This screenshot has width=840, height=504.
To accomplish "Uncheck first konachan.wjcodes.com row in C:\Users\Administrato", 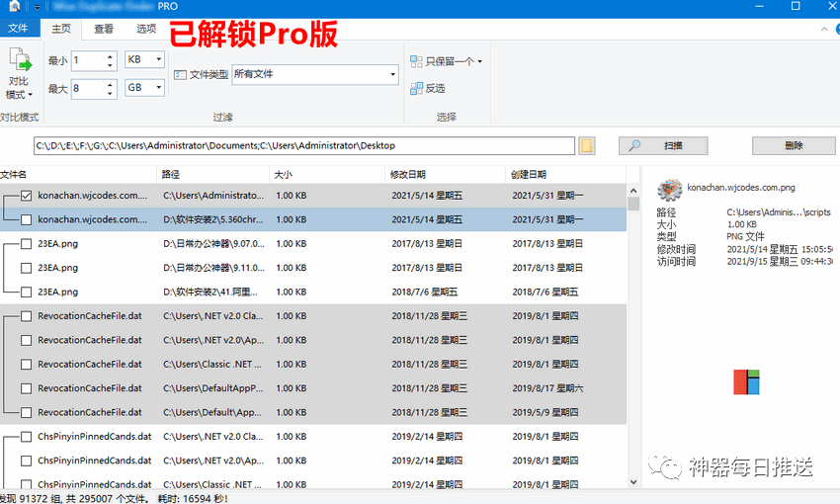I will tap(27, 196).
